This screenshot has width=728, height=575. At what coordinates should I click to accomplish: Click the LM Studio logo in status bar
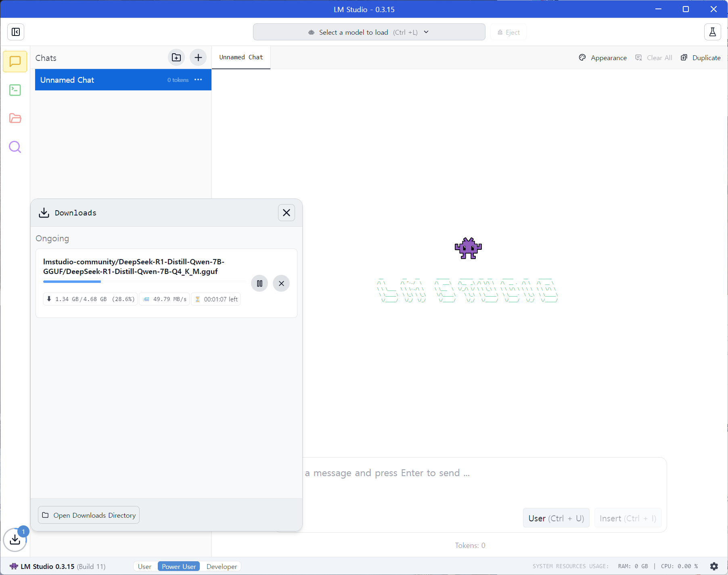pyautogui.click(x=14, y=566)
